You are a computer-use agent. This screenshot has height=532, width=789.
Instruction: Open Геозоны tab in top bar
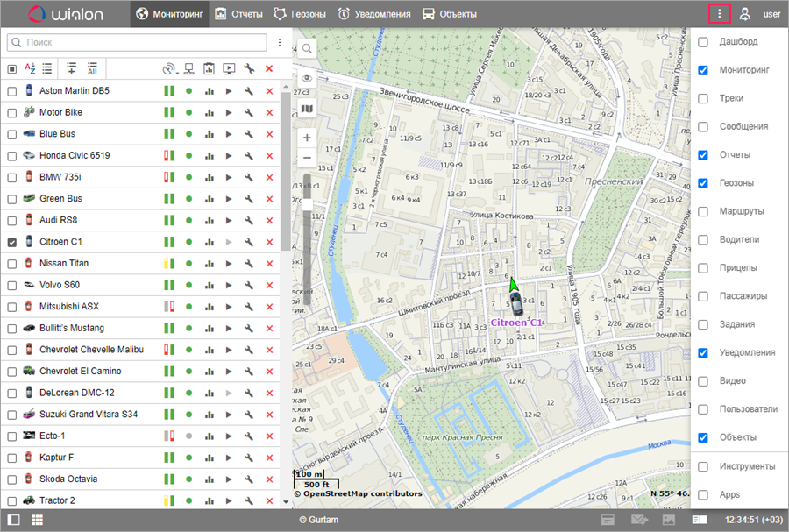[300, 14]
